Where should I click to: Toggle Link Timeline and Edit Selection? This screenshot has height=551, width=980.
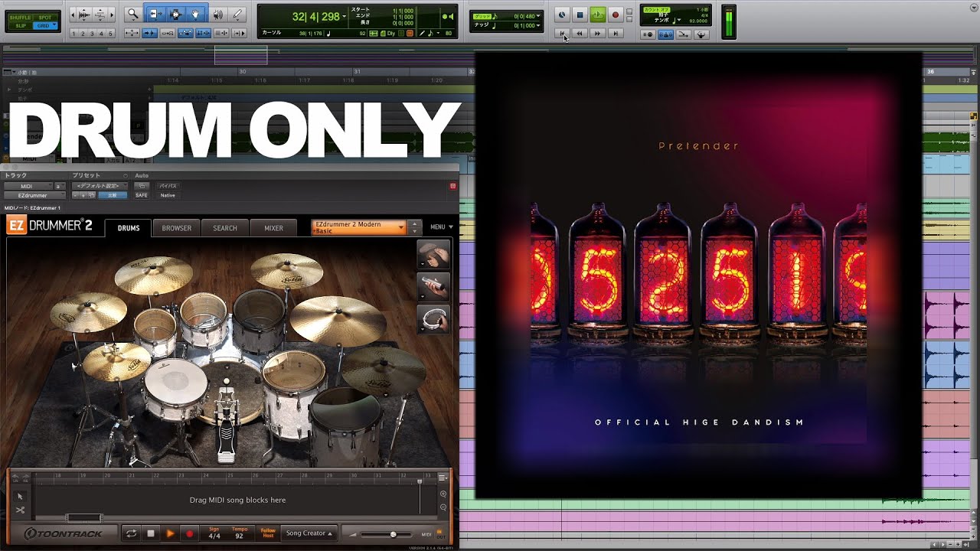pos(203,33)
